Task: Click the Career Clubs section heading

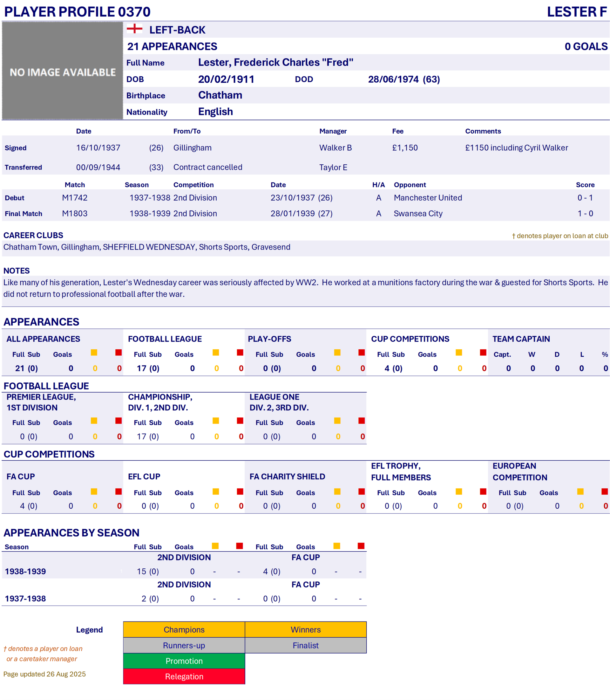Action: point(33,235)
